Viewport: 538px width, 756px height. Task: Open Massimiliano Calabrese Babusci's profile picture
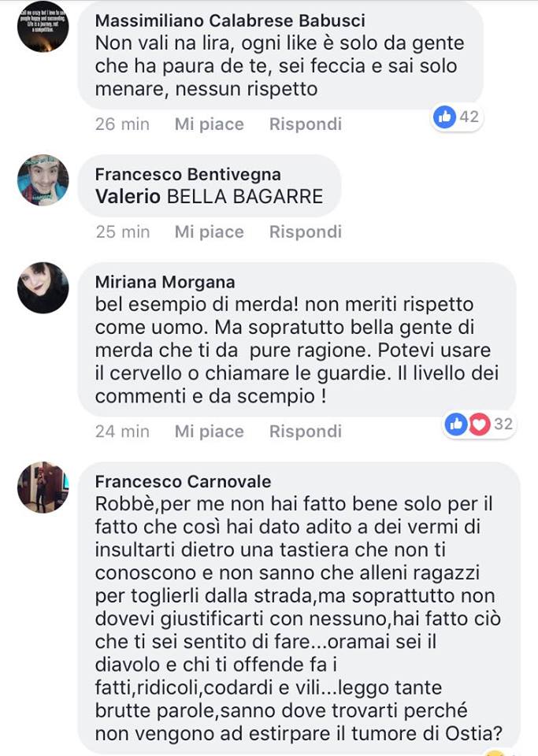(x=43, y=26)
